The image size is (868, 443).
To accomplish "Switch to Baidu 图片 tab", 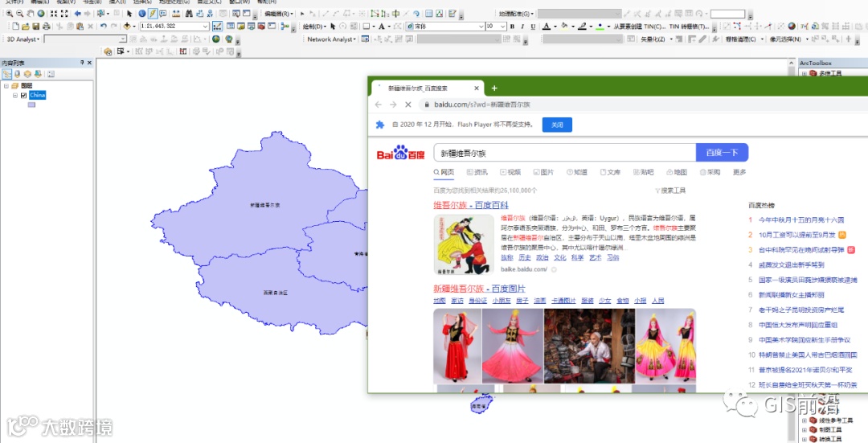I will click(x=543, y=172).
